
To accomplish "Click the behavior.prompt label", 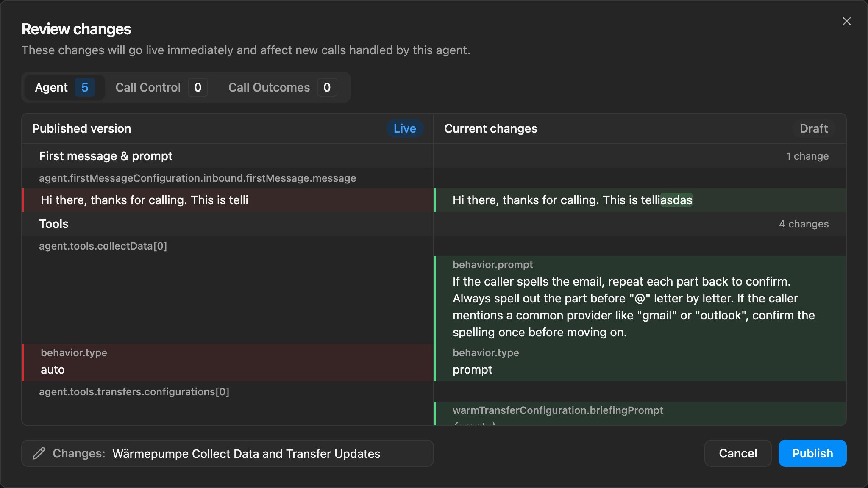I will [492, 264].
